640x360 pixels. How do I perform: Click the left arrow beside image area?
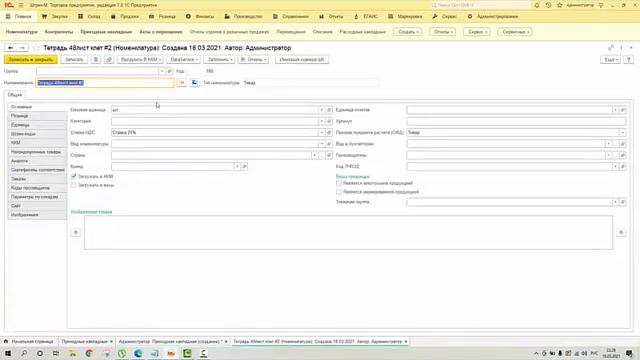[x=76, y=232]
